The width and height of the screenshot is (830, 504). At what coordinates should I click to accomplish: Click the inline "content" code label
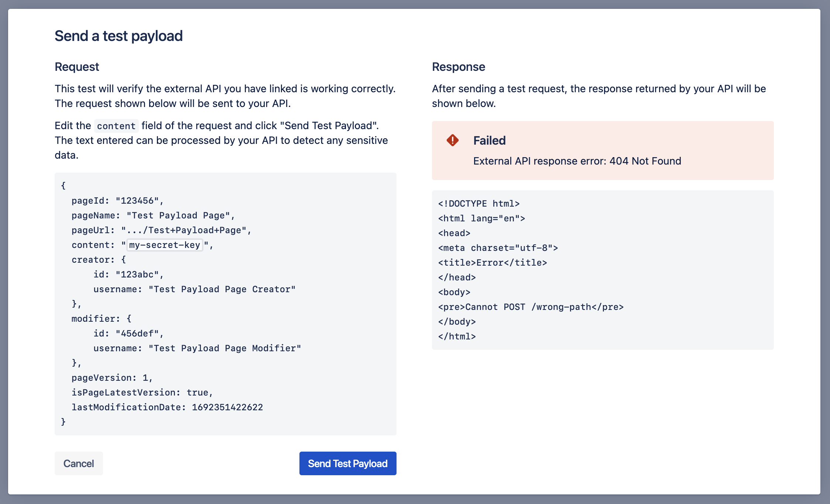pos(116,126)
